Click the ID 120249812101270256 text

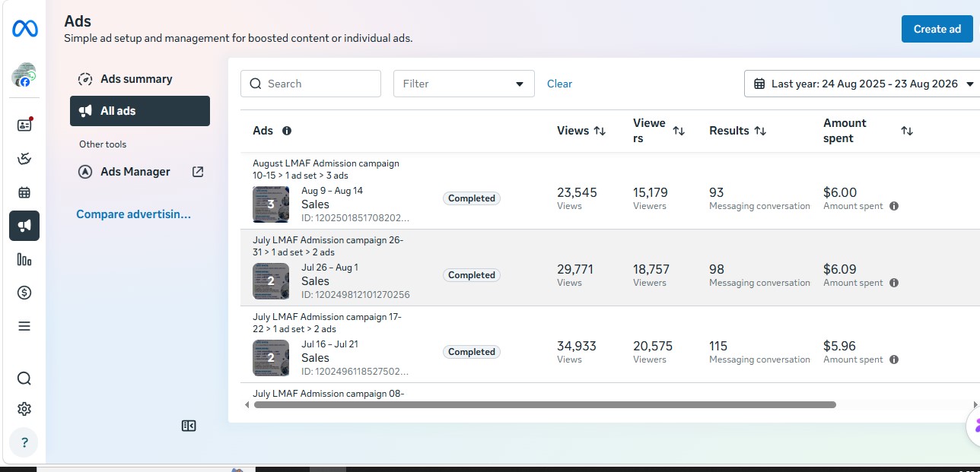click(x=355, y=295)
